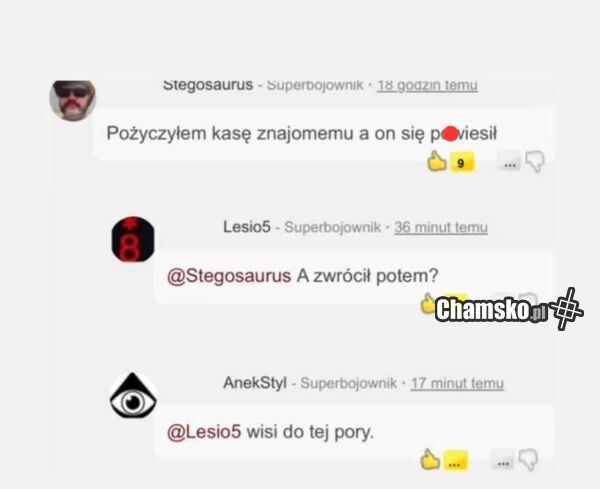The width and height of the screenshot is (600, 489).
Task: Open the ellipsis options on Stegosaurus's comment
Action: point(509,161)
